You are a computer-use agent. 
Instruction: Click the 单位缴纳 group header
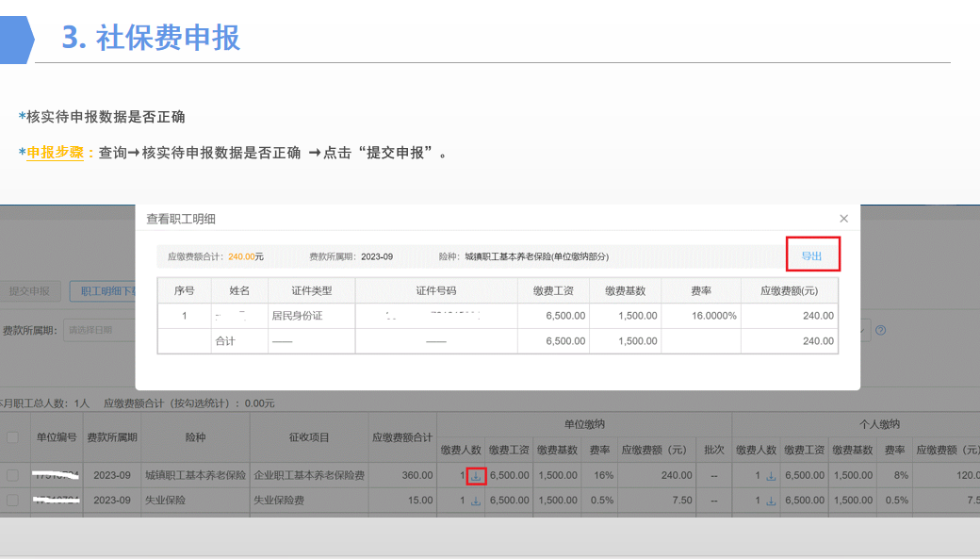coord(584,424)
